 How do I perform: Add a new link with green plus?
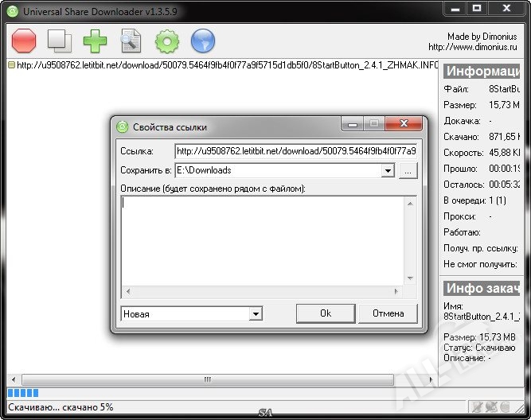96,40
